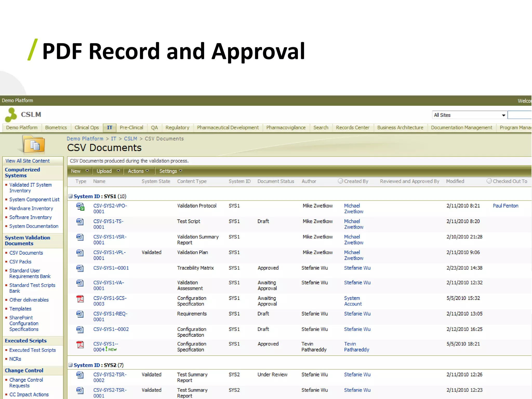Click the CSLM green logo icon

point(11,115)
